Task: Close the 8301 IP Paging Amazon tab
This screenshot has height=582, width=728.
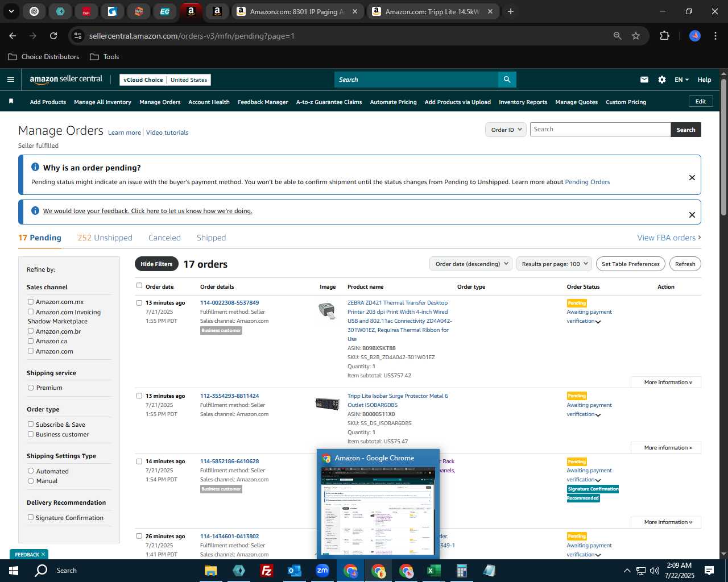Action: point(355,11)
